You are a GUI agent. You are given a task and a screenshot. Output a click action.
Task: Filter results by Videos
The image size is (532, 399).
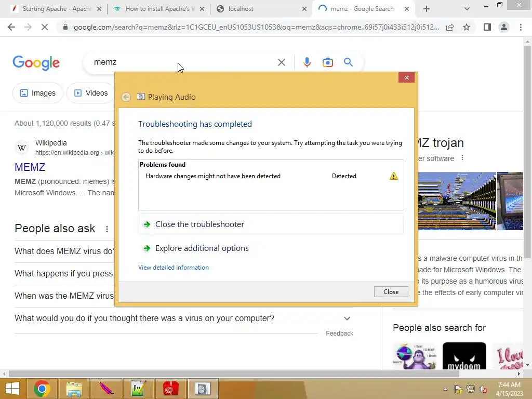click(x=90, y=93)
